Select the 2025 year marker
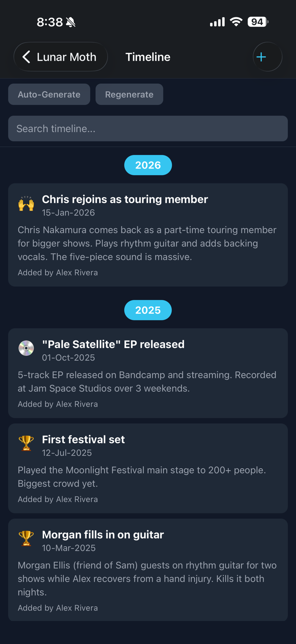 [148, 310]
